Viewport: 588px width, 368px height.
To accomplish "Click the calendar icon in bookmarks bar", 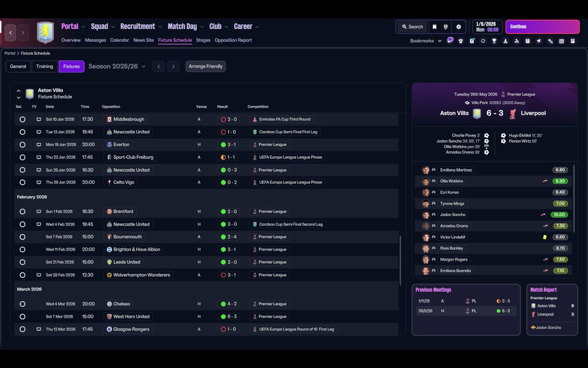I will (561, 41).
